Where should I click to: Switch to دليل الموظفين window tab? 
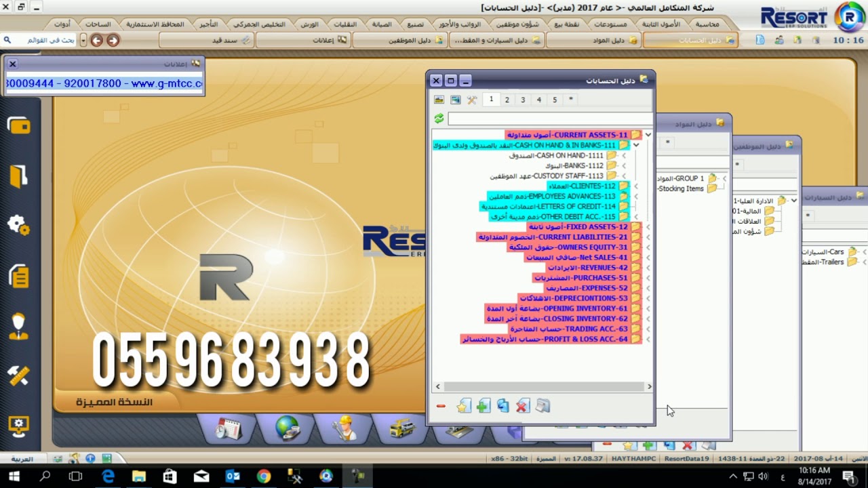tap(399, 41)
